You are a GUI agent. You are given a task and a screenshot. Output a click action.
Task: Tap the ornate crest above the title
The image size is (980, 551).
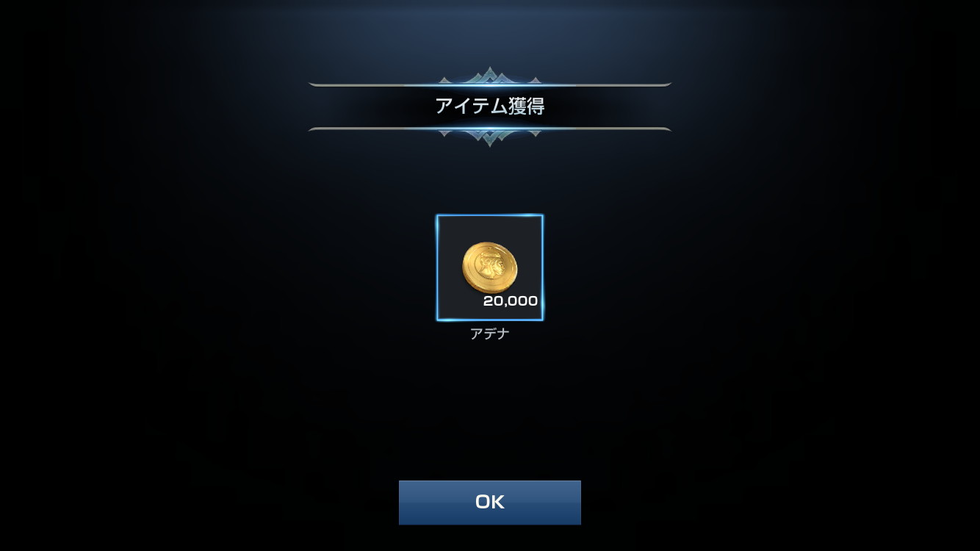point(490,76)
